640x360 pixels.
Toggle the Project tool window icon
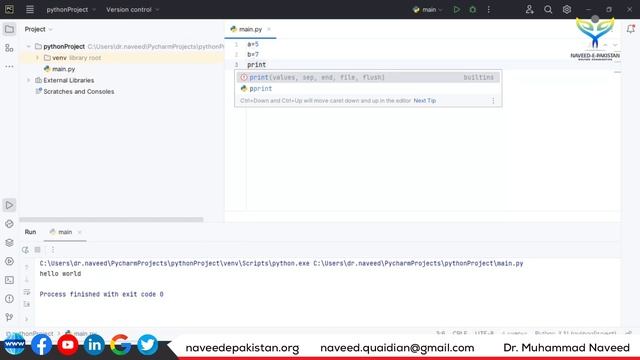point(9,29)
